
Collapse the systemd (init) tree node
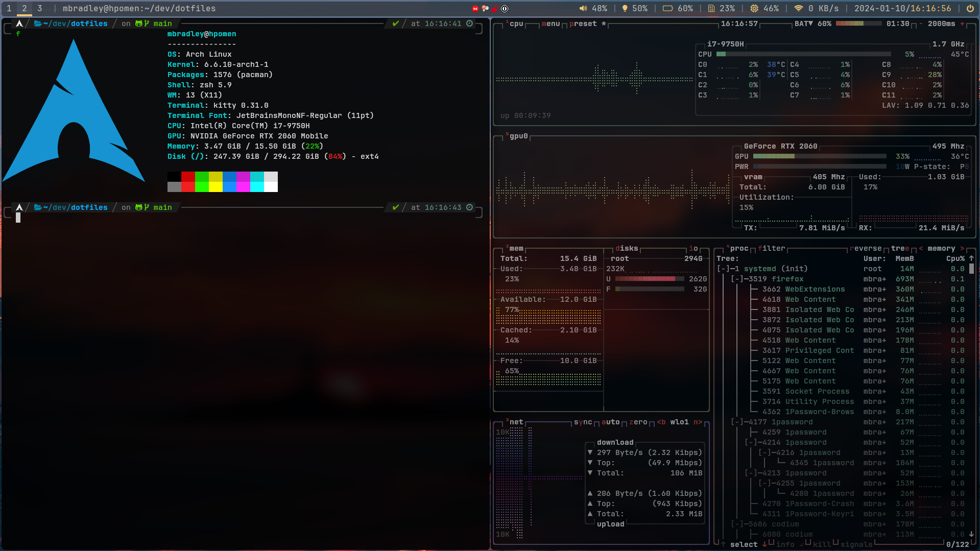pos(723,269)
